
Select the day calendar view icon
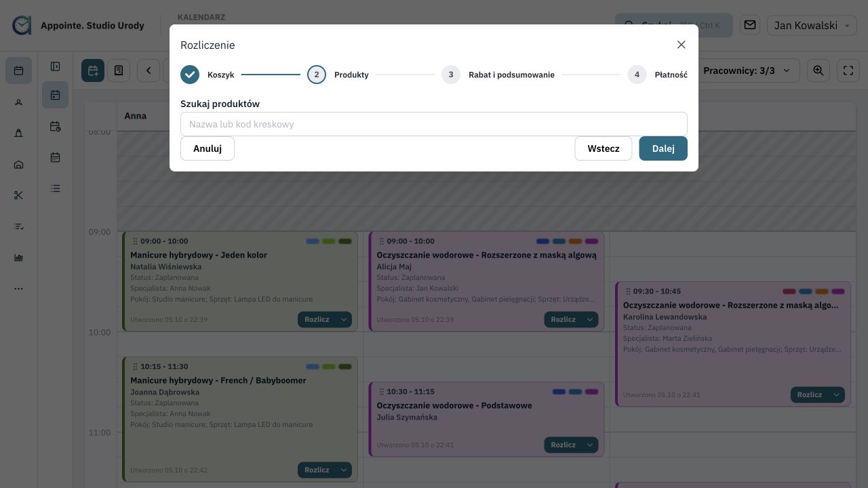coord(56,95)
